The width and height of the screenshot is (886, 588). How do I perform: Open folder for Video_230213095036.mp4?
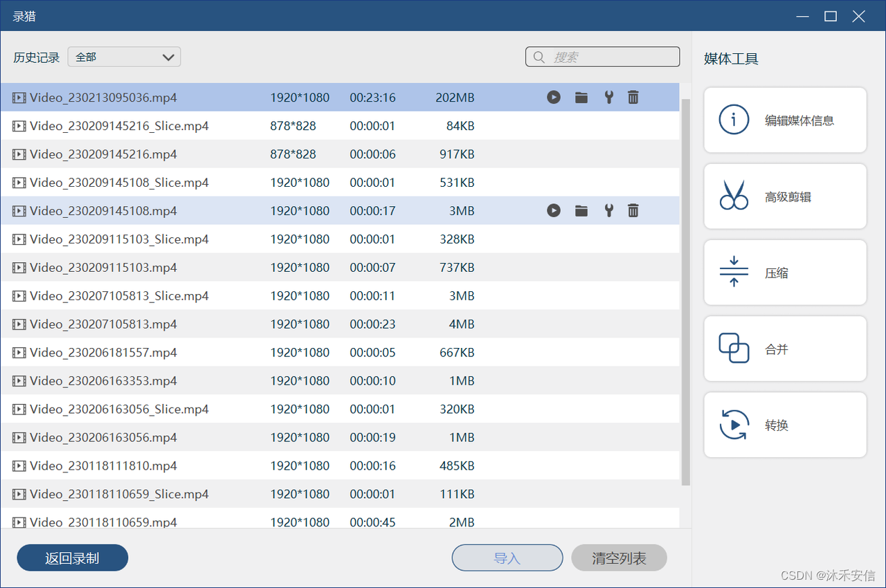[x=581, y=98]
